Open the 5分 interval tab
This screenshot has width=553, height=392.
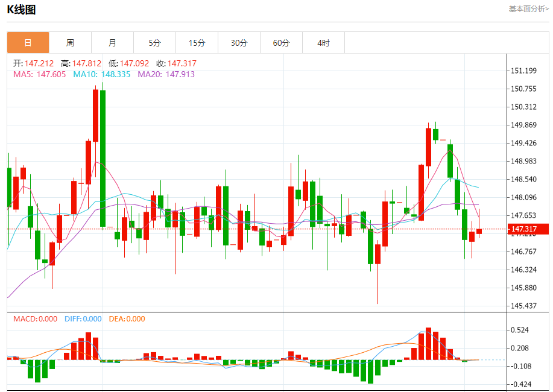click(154, 43)
